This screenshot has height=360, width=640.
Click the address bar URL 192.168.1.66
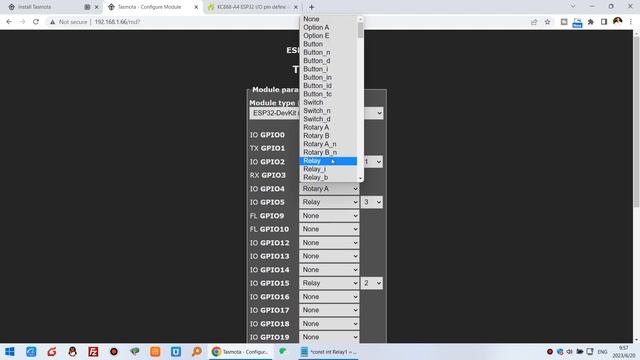[117, 22]
